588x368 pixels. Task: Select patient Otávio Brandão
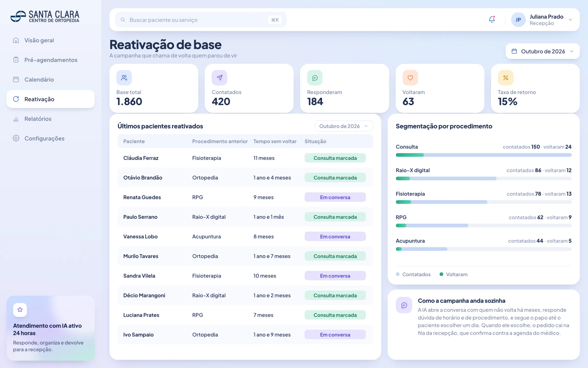point(143,178)
